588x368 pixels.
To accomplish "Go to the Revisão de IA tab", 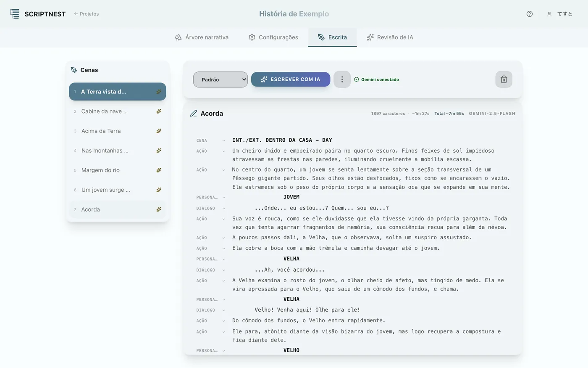I will 390,37.
